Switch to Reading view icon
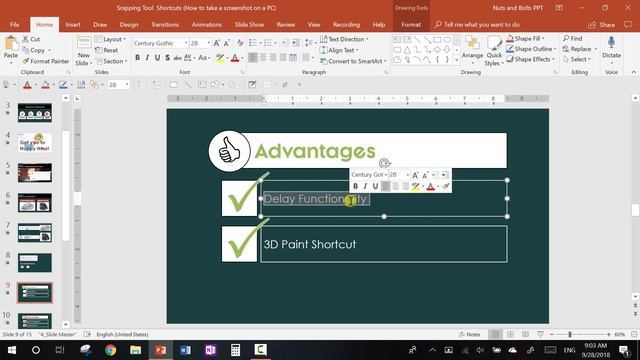Image resolution: width=640 pixels, height=360 pixels. (x=525, y=334)
